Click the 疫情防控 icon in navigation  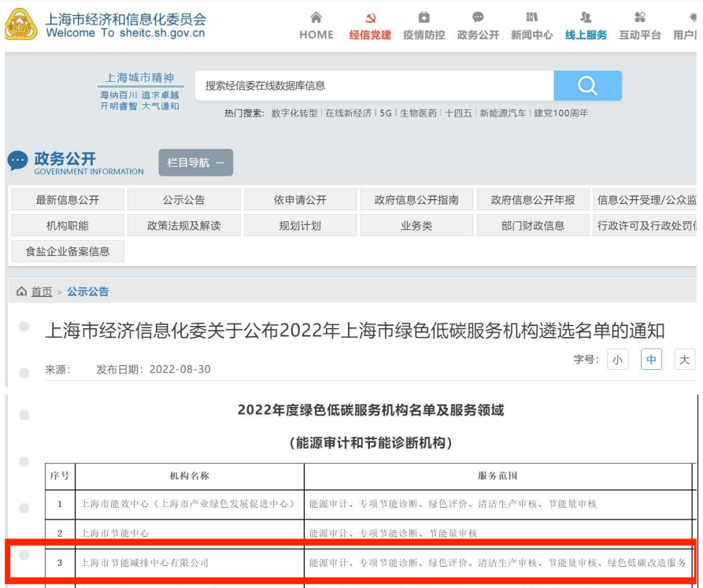click(x=424, y=17)
